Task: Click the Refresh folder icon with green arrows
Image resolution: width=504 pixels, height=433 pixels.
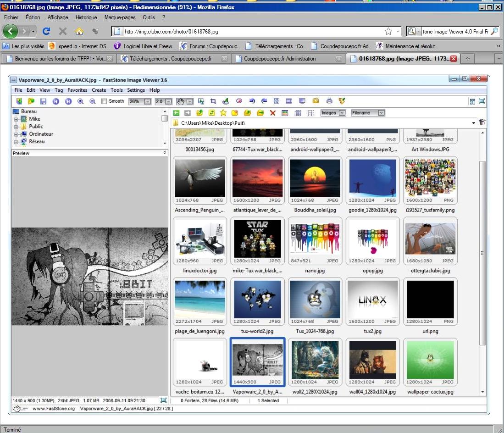Action: (x=211, y=113)
